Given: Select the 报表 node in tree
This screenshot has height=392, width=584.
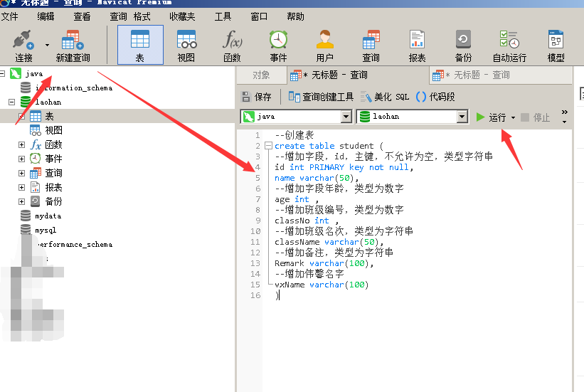Looking at the screenshot, I should pyautogui.click(x=53, y=187).
